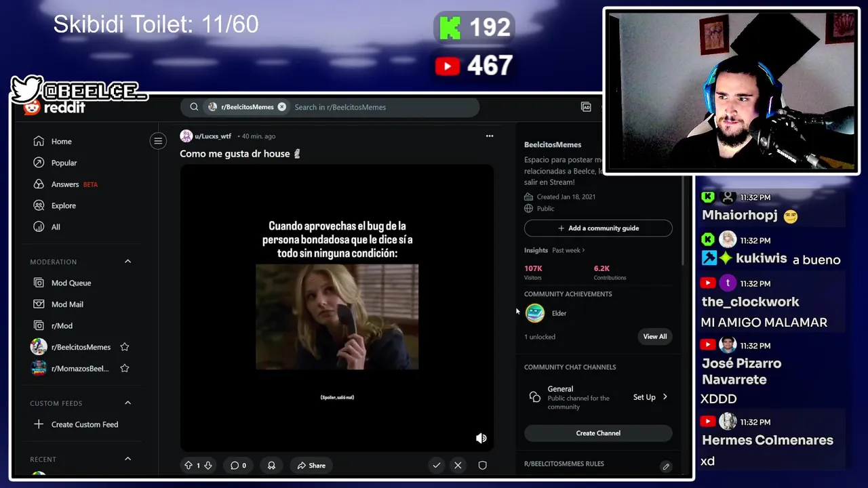This screenshot has width=868, height=488.
Task: Click the right sidebar scrollbar
Action: click(682, 220)
